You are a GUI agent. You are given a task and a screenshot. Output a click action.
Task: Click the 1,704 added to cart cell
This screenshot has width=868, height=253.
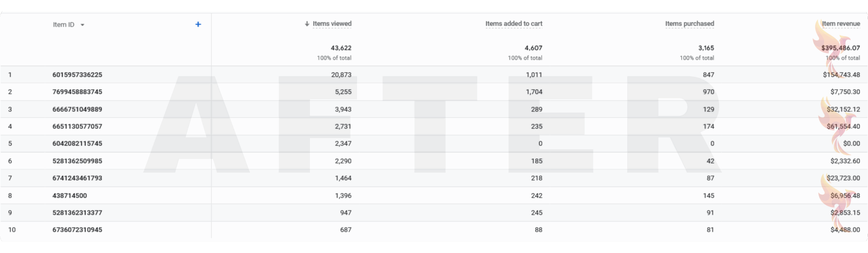point(534,92)
